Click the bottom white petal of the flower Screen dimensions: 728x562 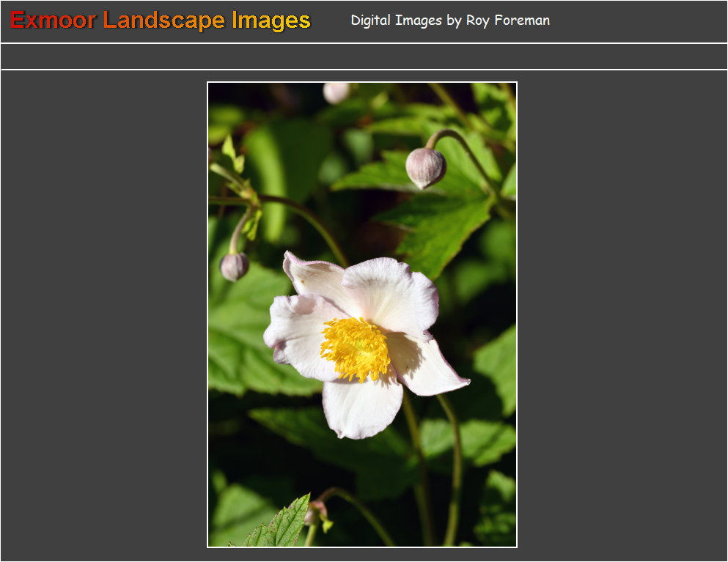tap(361, 407)
